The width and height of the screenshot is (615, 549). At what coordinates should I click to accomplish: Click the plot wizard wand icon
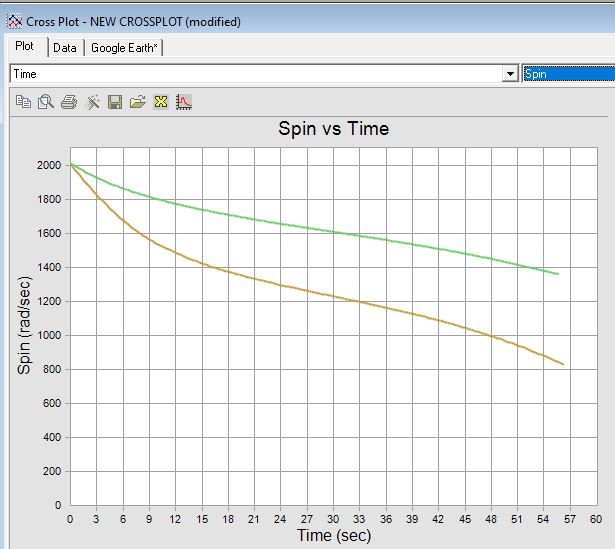pyautogui.click(x=92, y=101)
